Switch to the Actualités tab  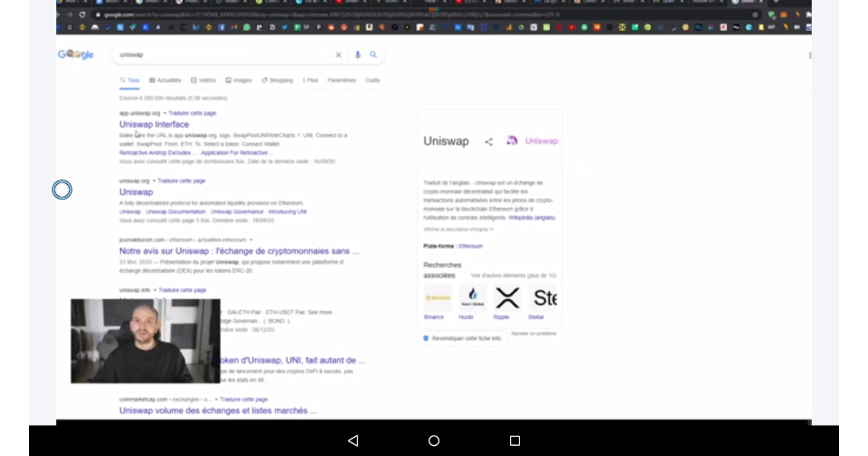[165, 81]
